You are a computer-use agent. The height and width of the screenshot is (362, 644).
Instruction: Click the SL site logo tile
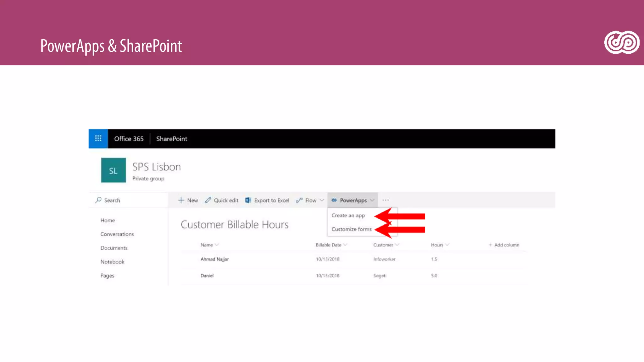(x=113, y=170)
